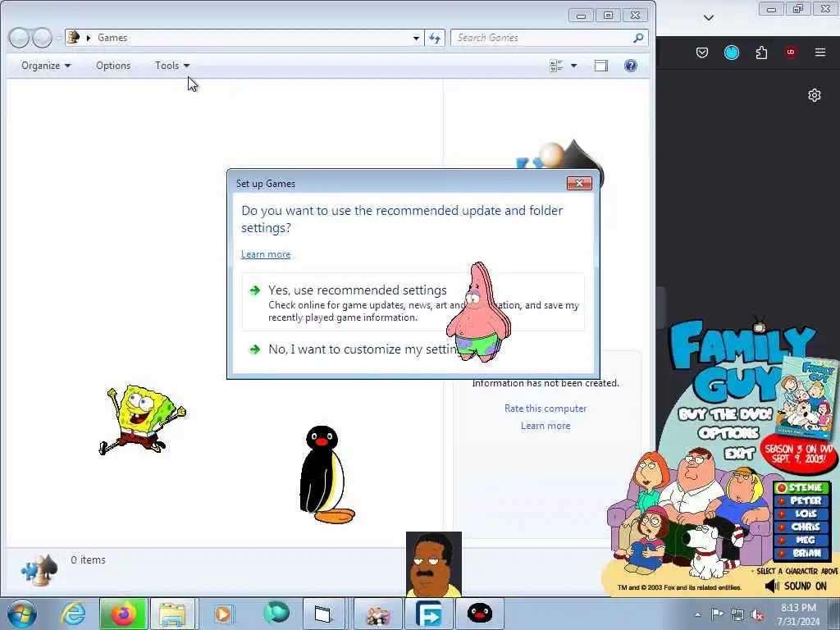This screenshot has width=840, height=630.
Task: Select BRIAN in Family Guy character list
Action: tap(802, 553)
